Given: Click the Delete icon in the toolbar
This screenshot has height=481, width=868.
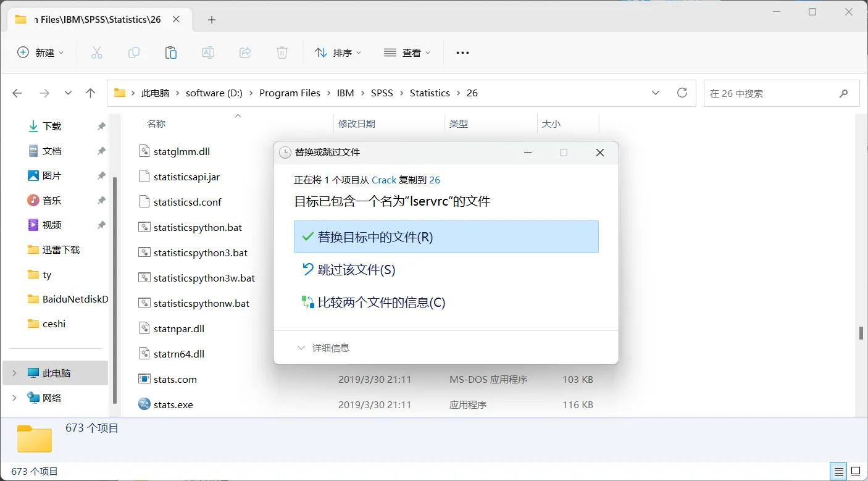Looking at the screenshot, I should [282, 52].
